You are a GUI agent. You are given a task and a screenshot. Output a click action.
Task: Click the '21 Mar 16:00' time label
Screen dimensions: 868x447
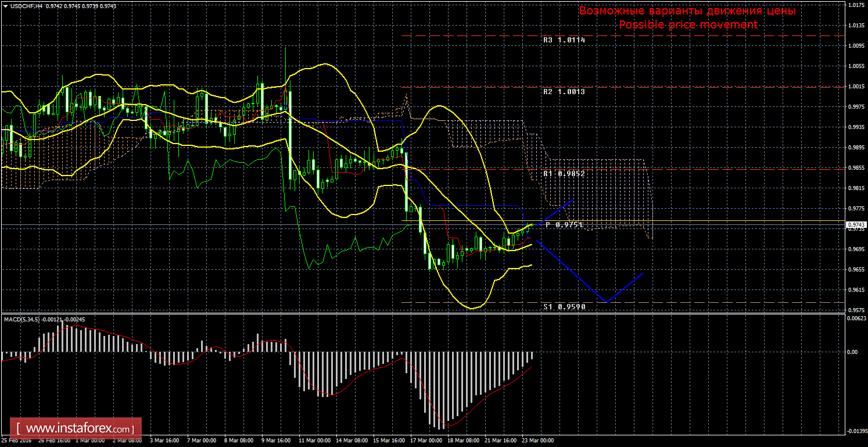click(500, 441)
